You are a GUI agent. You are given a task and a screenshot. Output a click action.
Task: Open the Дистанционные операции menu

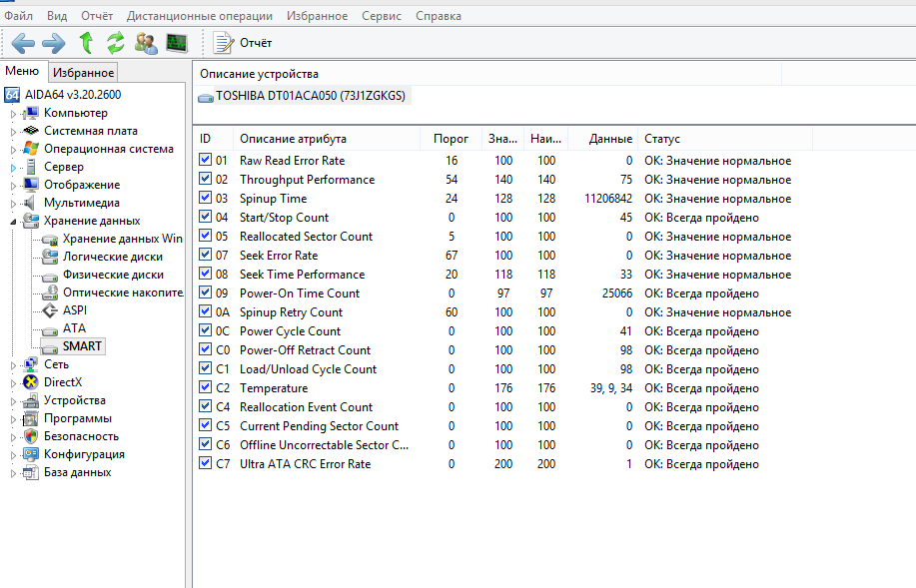click(x=199, y=16)
